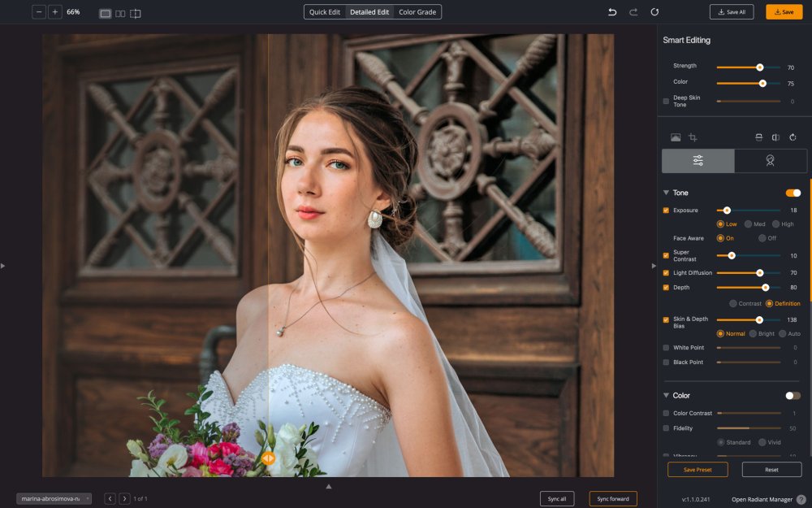Toggle the Tone section switch off
The height and width of the screenshot is (508, 812).
(793, 193)
